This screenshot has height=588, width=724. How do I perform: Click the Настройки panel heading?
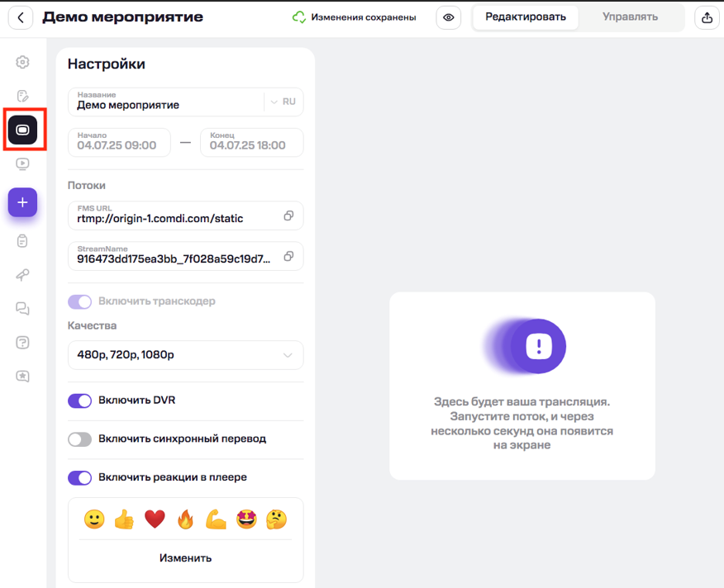106,64
